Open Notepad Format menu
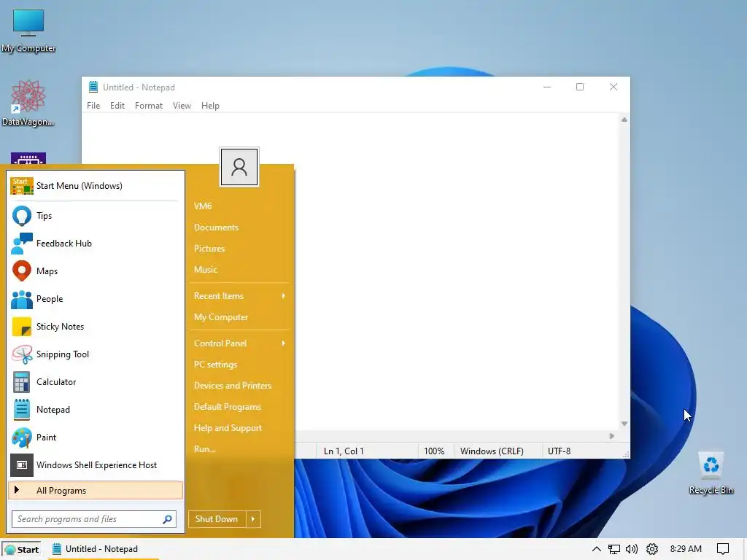The width and height of the screenshot is (747, 560). [149, 106]
